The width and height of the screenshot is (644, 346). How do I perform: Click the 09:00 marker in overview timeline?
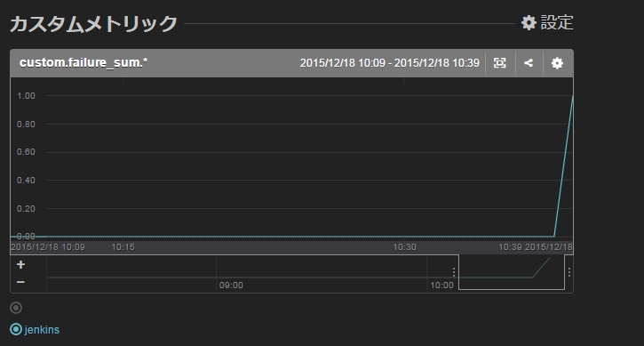(x=231, y=286)
